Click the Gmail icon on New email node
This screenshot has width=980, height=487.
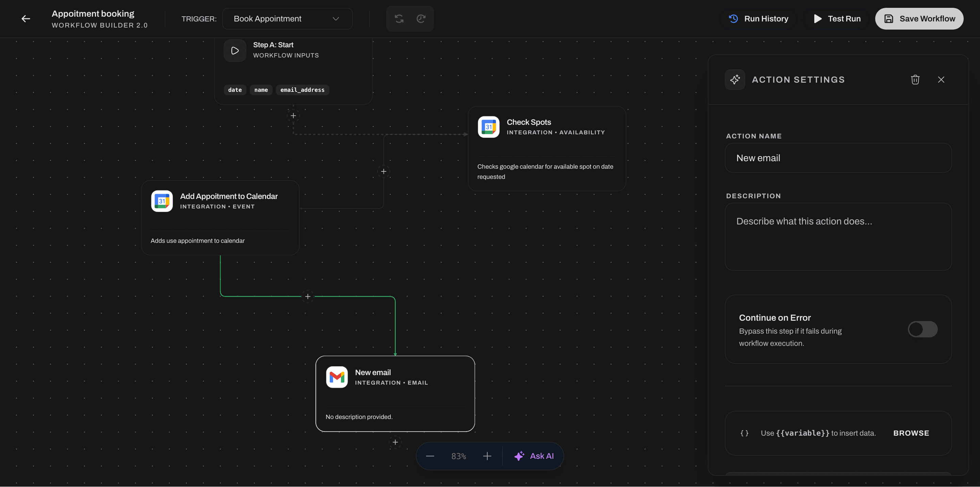[x=337, y=377]
